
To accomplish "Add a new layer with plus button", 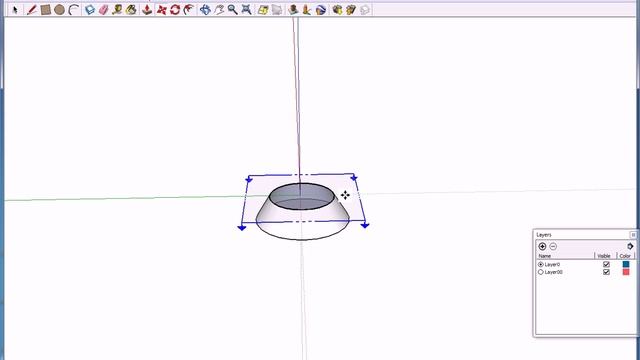I will 542,246.
